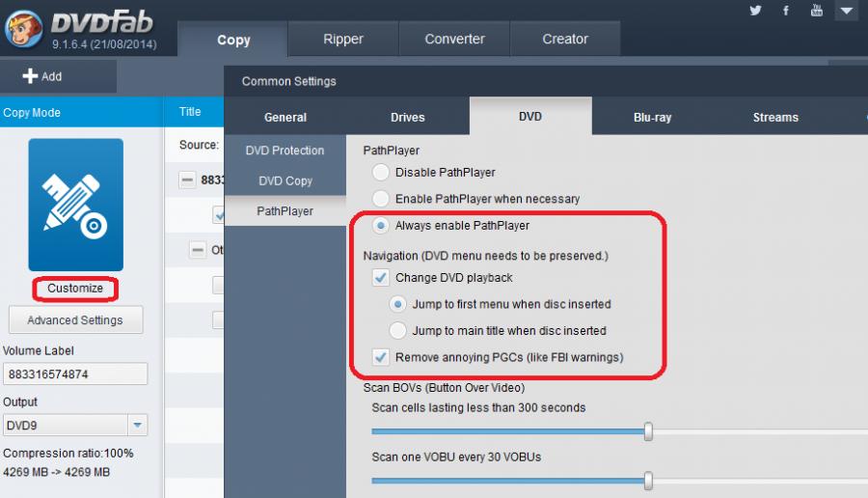Switch to the Ripper module tab

(343, 39)
